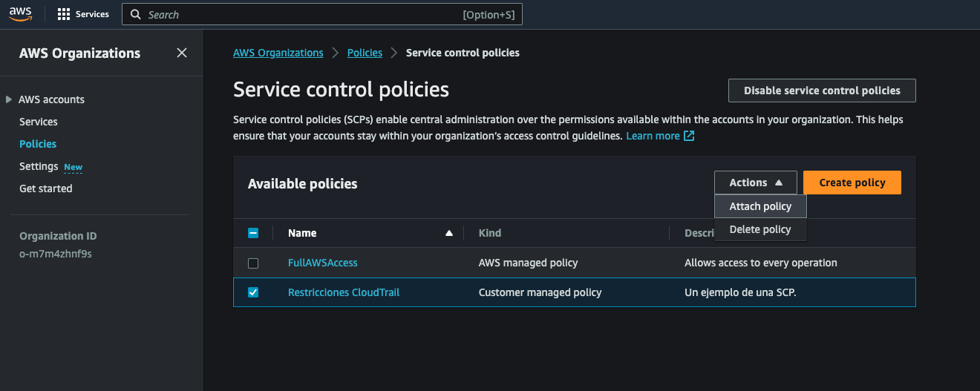The height and width of the screenshot is (391, 980).
Task: Click the AWS logo icon
Action: (21, 14)
